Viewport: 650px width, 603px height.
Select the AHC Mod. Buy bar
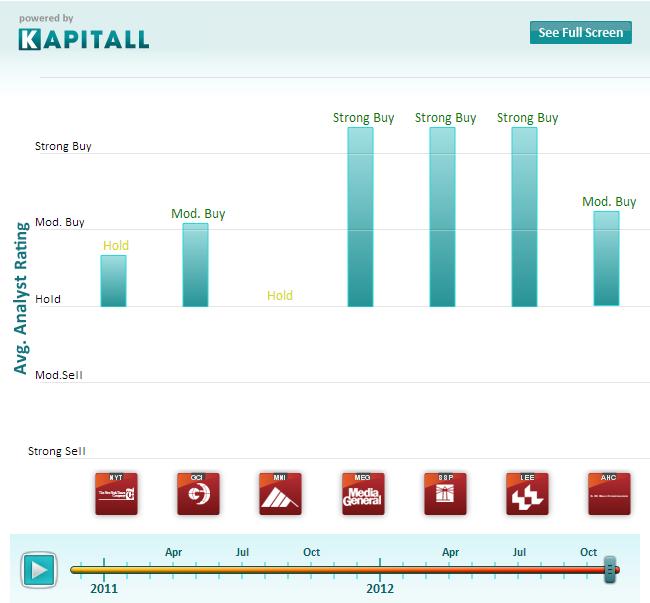[607, 258]
